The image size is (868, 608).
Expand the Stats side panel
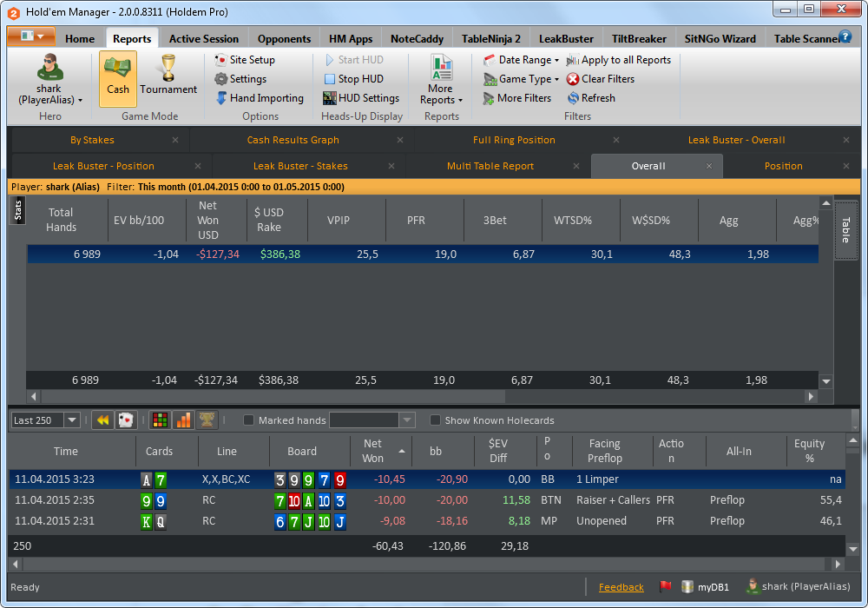[x=17, y=210]
